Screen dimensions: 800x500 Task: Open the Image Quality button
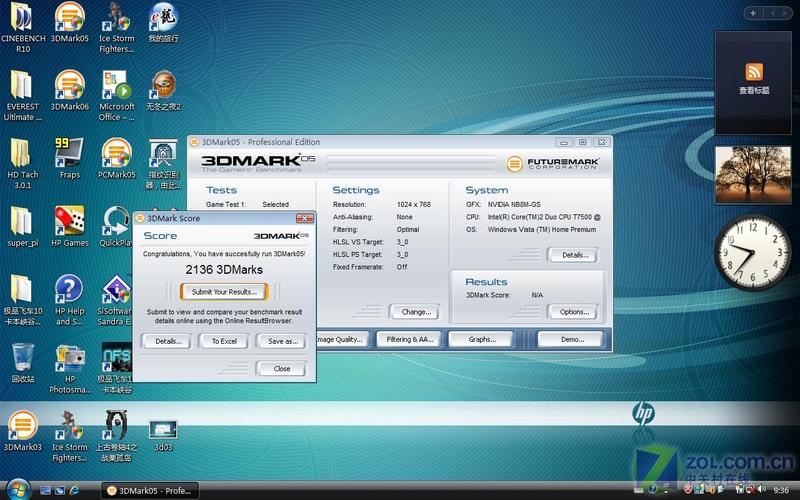pos(341,339)
